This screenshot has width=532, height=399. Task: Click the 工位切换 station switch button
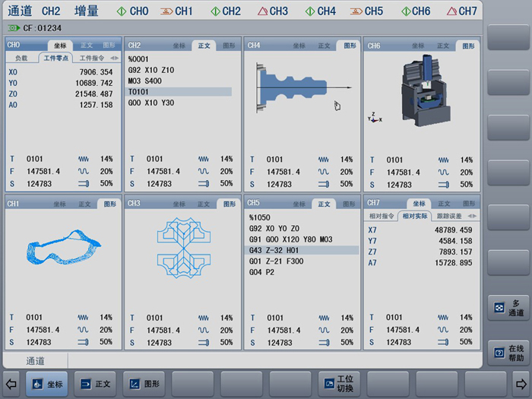pyautogui.click(x=339, y=384)
